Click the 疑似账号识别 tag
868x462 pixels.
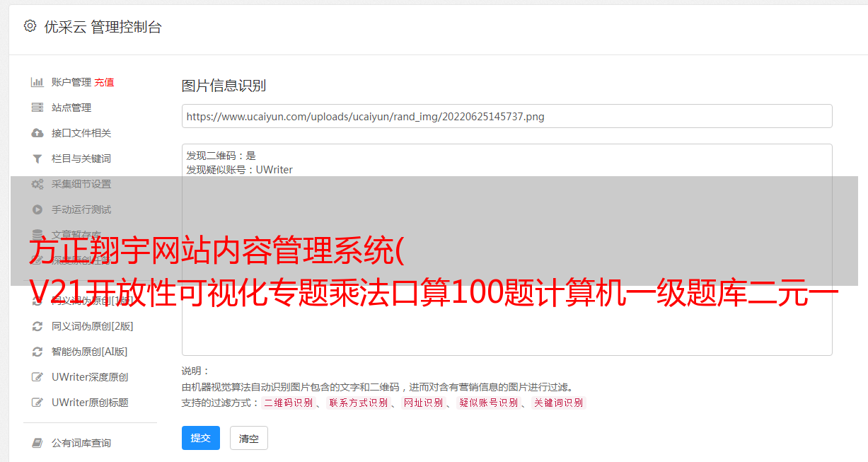click(x=488, y=403)
